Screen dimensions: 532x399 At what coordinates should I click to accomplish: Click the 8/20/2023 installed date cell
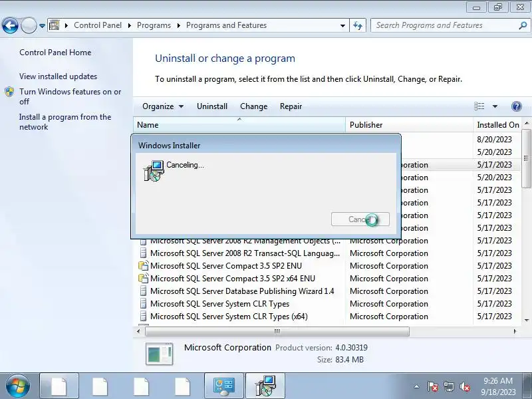[x=494, y=140]
